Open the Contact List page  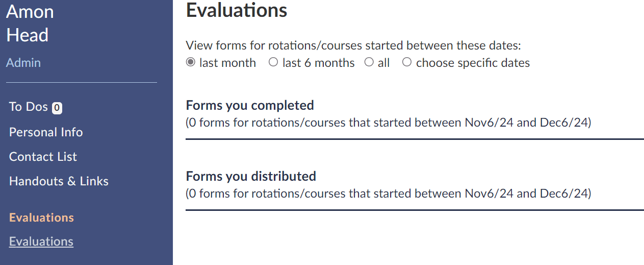click(x=43, y=157)
